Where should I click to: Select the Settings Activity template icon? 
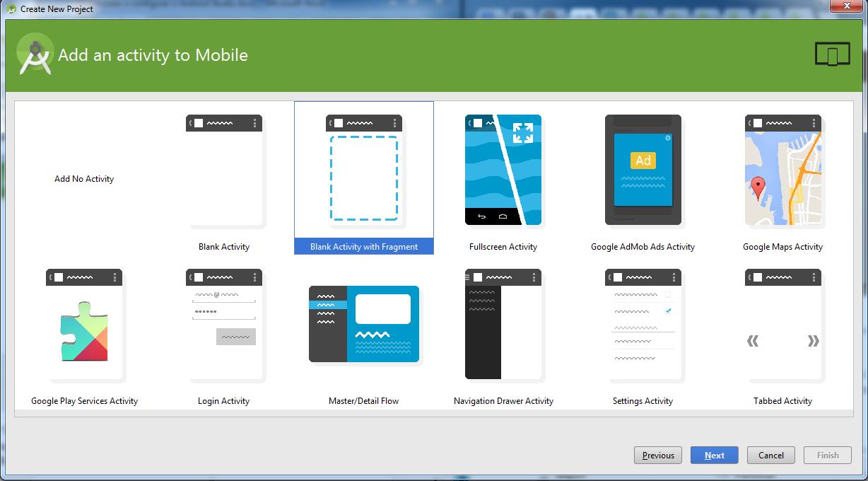pos(643,325)
